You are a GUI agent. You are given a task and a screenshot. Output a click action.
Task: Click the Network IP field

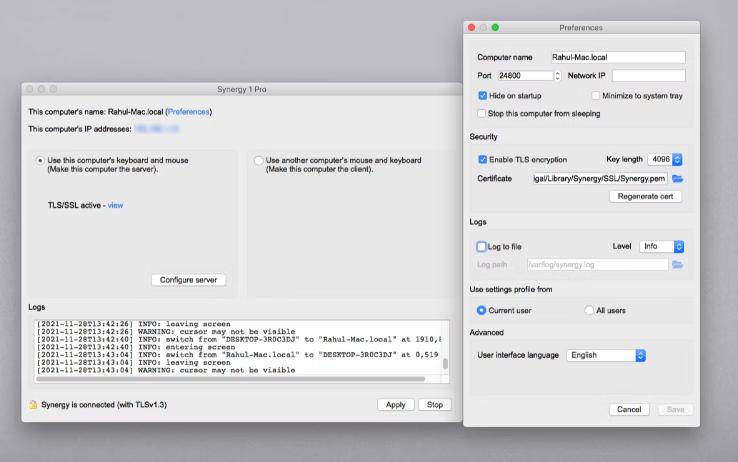[649, 76]
